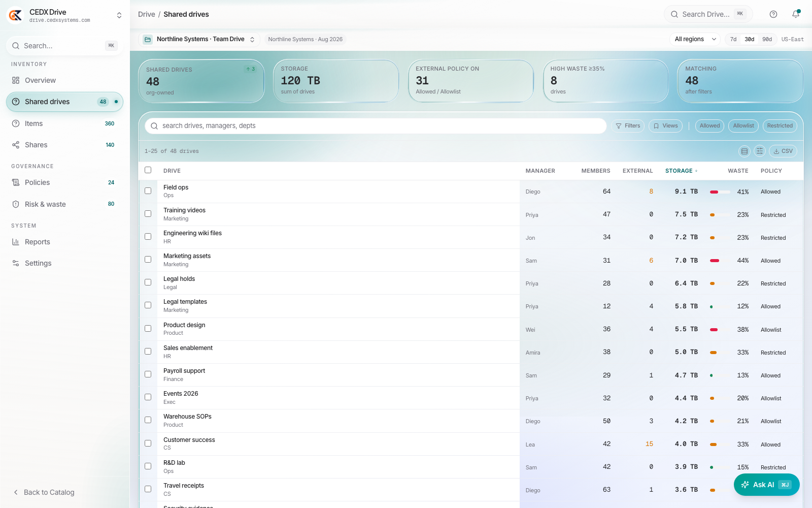This screenshot has width=812, height=508.
Task: Click the High Waste ≥35% summary card
Action: [605, 81]
